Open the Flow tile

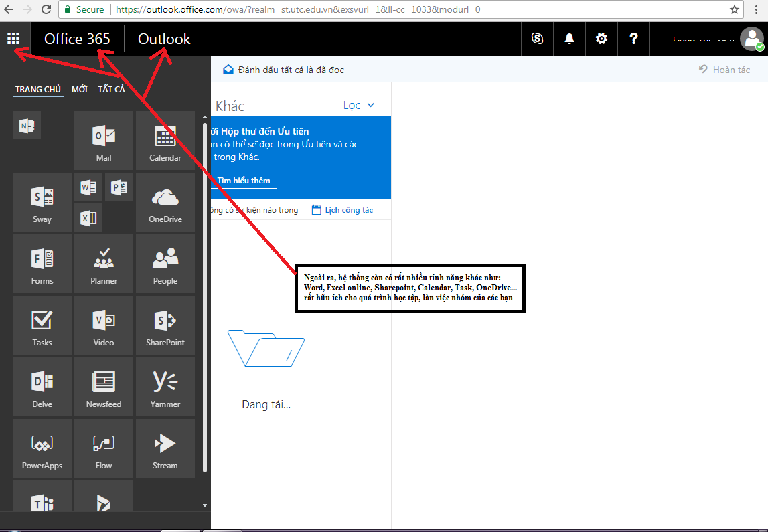(103, 448)
